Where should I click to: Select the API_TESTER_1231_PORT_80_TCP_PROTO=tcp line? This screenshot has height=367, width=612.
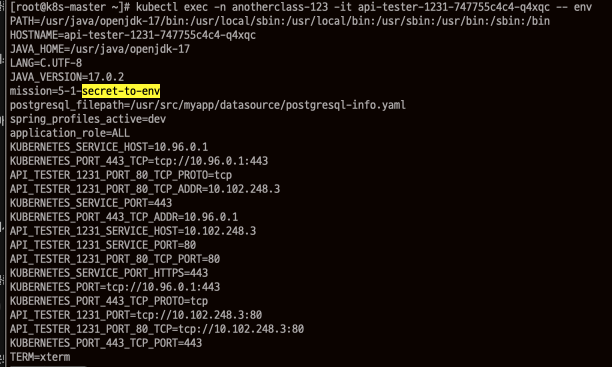[121, 175]
